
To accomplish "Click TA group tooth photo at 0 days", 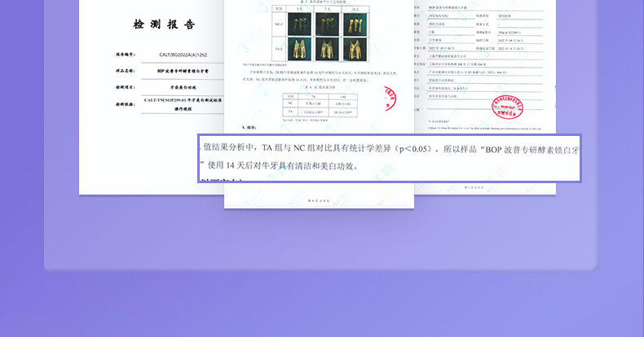I will point(299,50).
